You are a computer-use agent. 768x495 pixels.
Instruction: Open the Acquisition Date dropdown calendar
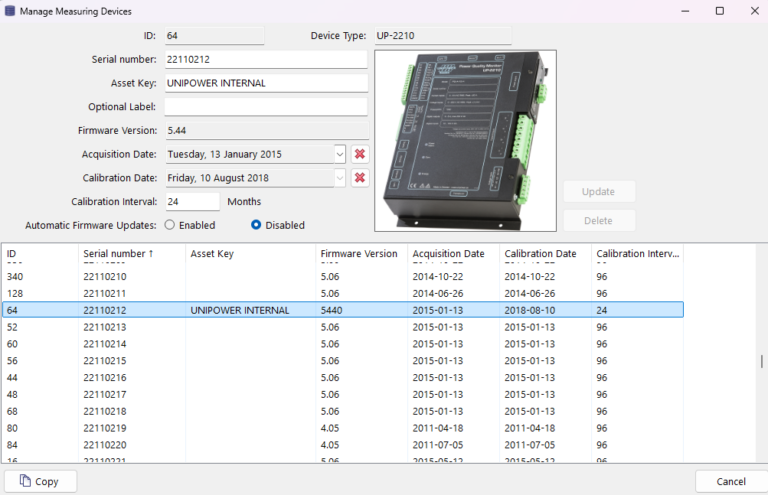tap(340, 154)
